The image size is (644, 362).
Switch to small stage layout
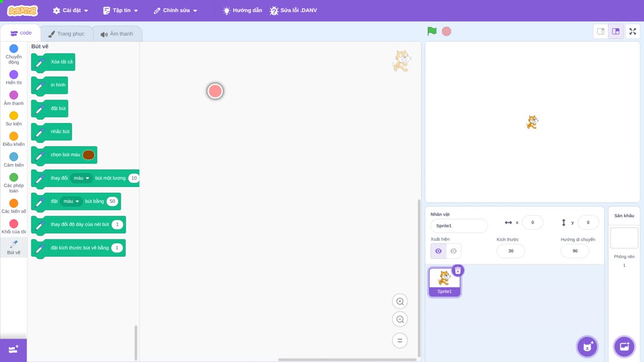point(601,31)
